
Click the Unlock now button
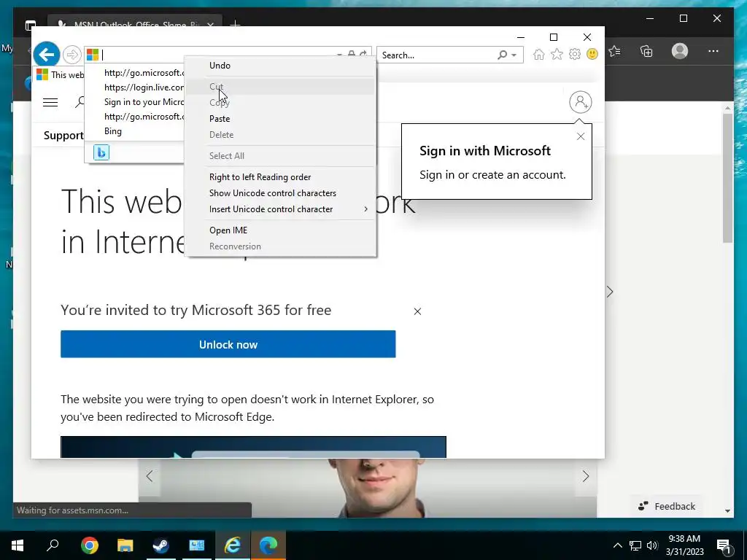pos(228,344)
